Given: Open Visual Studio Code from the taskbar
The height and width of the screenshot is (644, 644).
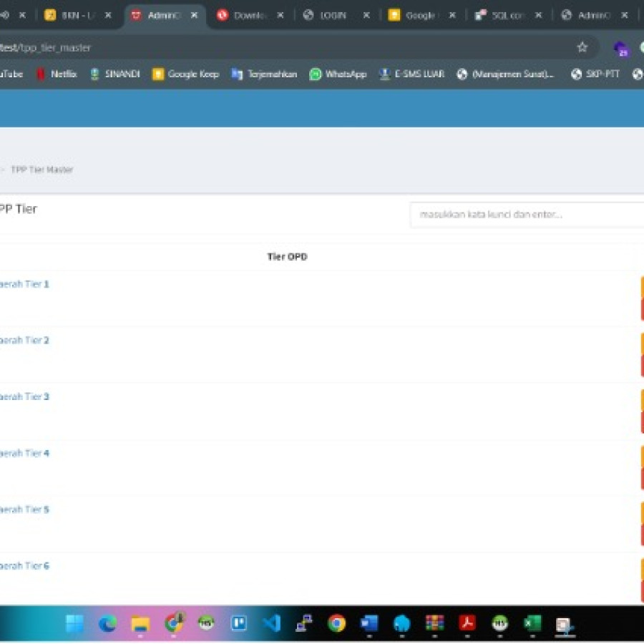Looking at the screenshot, I should 271,623.
